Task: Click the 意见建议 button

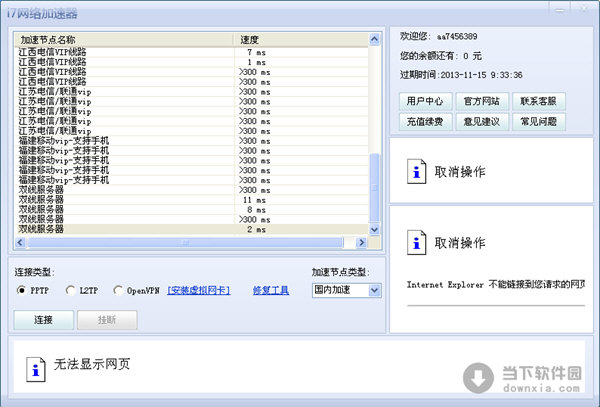Action: coord(482,122)
